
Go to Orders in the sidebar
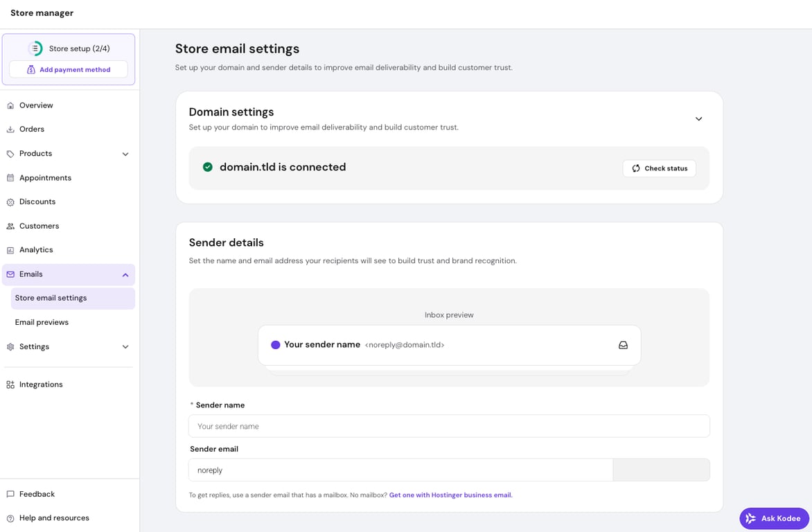[x=69, y=130]
